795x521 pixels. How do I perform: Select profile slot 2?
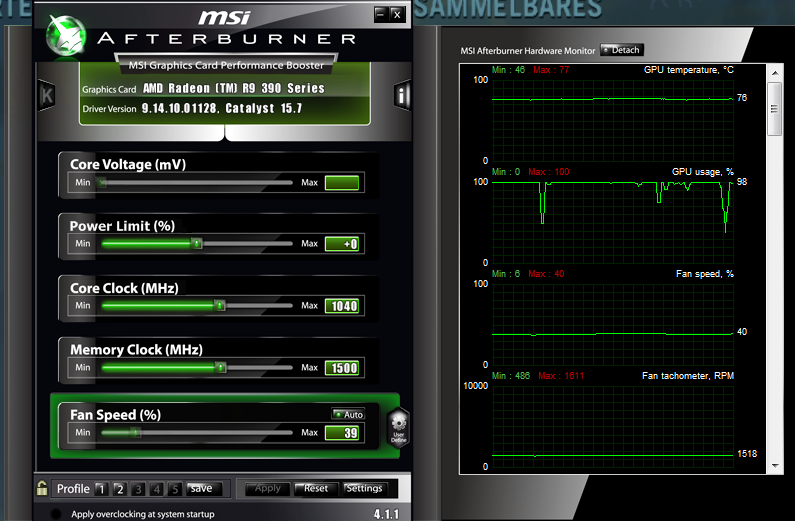pyautogui.click(x=120, y=489)
